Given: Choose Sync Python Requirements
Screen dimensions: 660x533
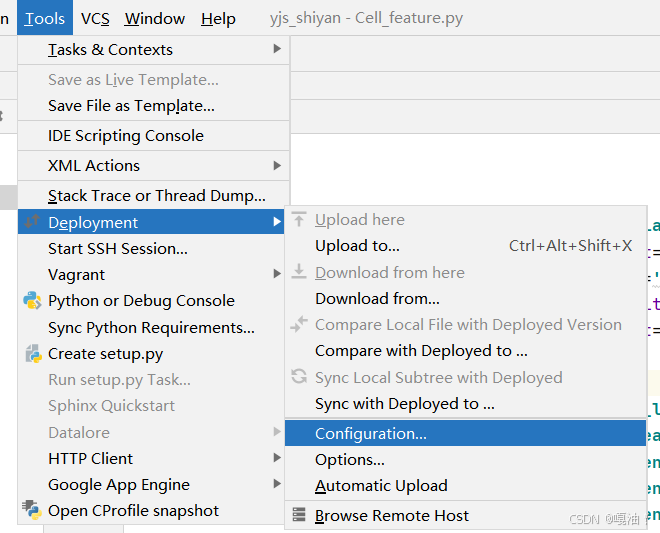Looking at the screenshot, I should (x=151, y=328).
